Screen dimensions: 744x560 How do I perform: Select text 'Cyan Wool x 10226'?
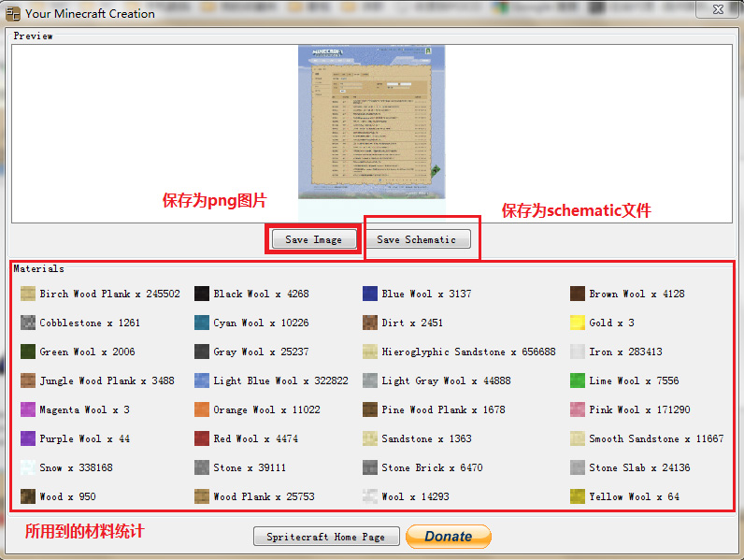pos(261,323)
